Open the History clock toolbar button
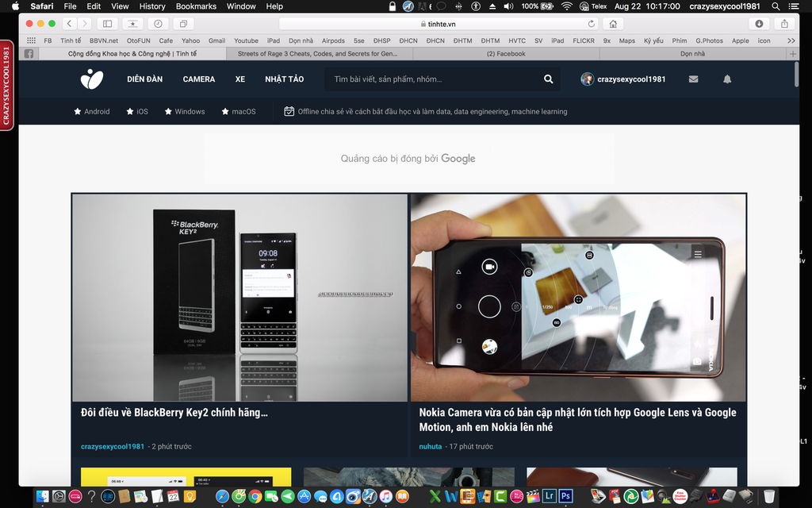This screenshot has width=812, height=508. 158,24
